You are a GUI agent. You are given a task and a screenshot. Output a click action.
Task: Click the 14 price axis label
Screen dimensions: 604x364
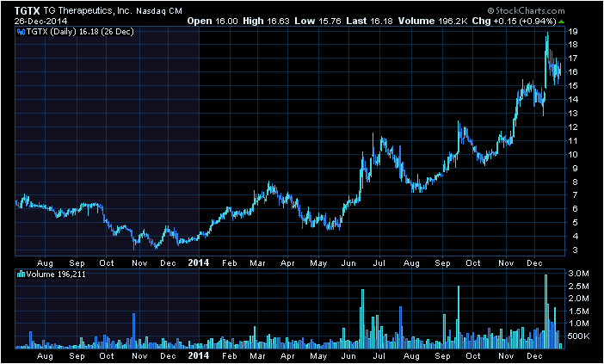pos(573,99)
